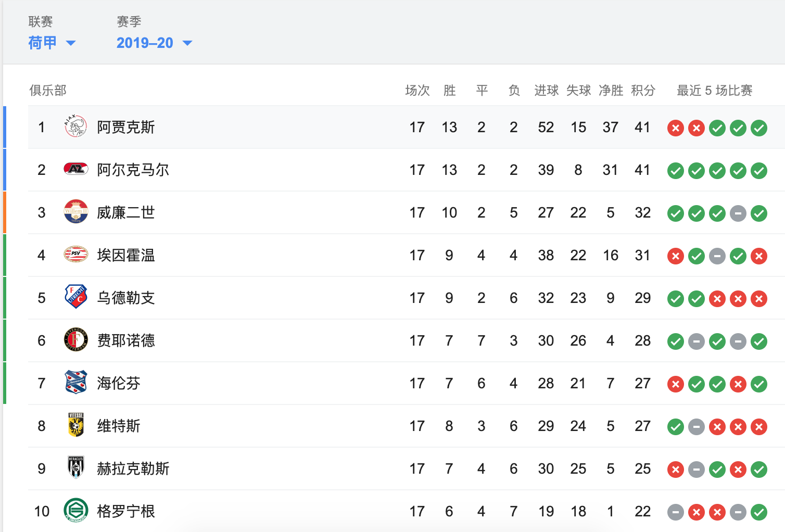Select the Willem II club badge
Screen dimensions: 785x532
point(75,212)
